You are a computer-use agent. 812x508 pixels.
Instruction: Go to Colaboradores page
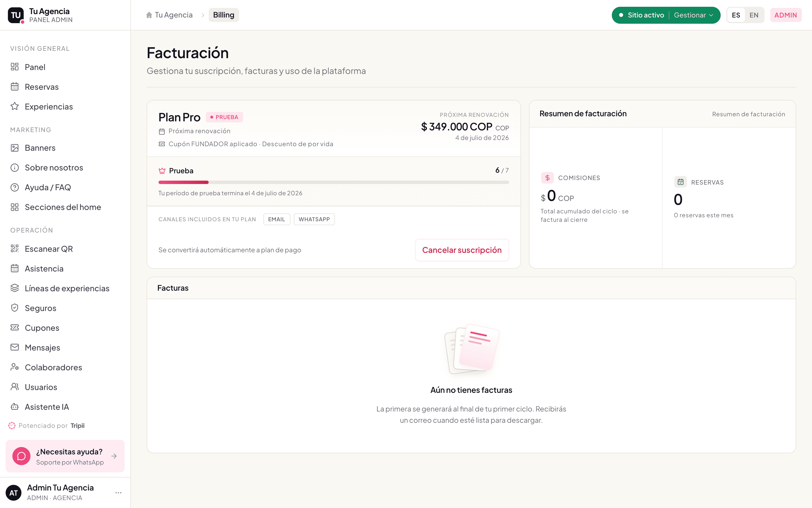(65, 367)
